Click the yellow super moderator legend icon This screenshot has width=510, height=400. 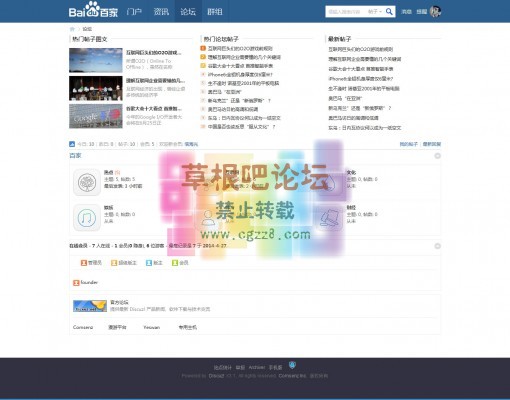point(114,263)
